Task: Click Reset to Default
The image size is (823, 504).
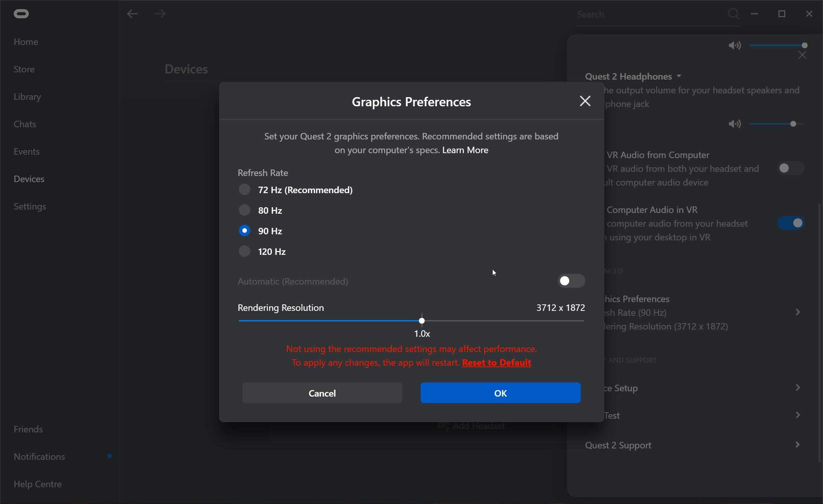Action: click(x=496, y=363)
